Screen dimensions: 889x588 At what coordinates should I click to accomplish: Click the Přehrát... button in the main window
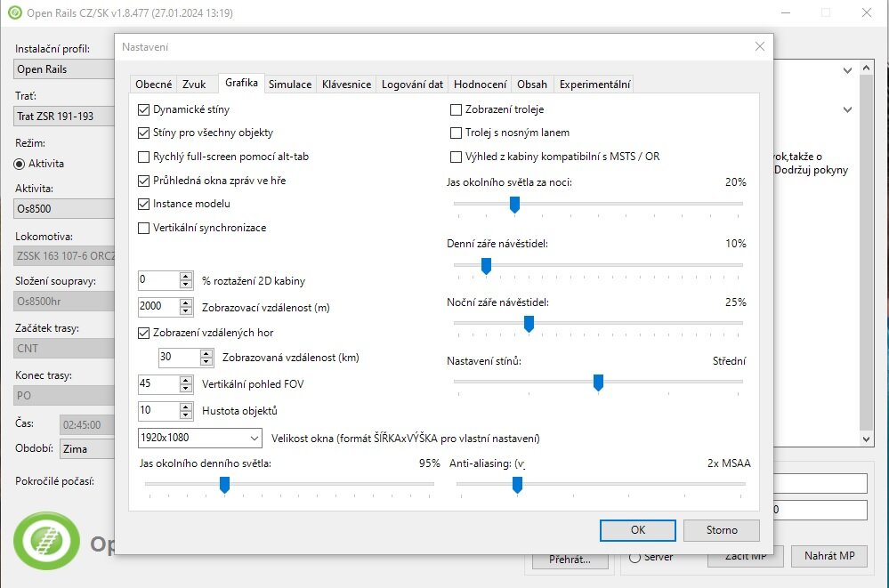coord(570,560)
